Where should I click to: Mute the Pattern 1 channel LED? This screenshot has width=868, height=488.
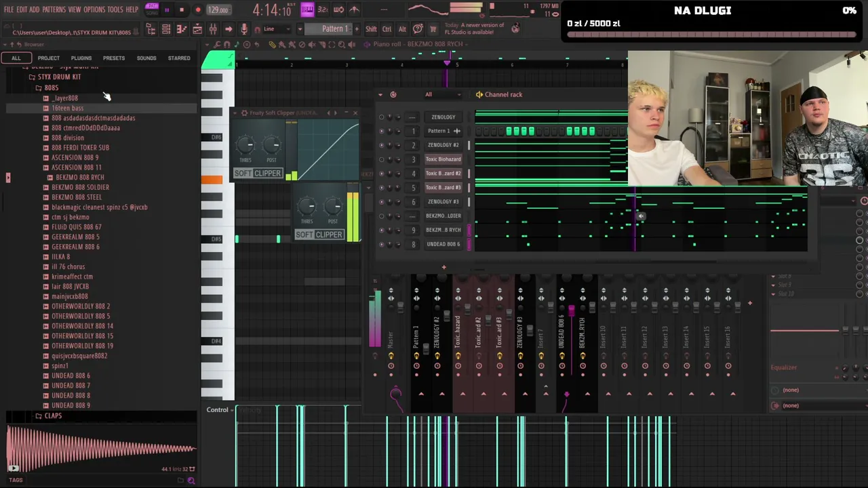click(381, 131)
